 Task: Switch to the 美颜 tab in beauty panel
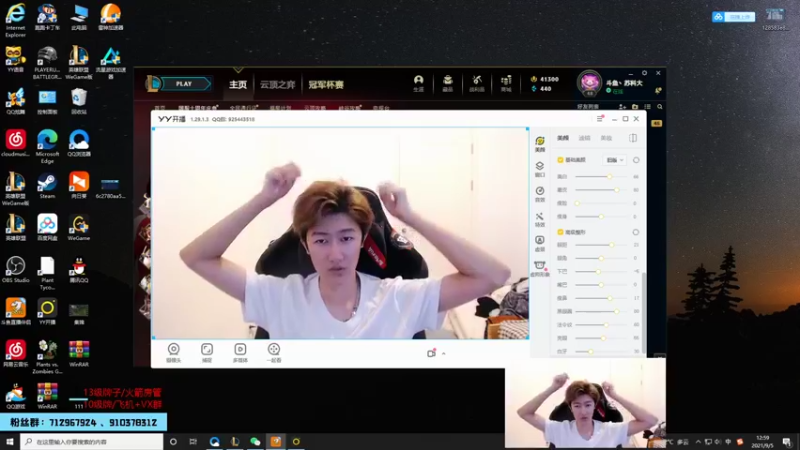563,138
